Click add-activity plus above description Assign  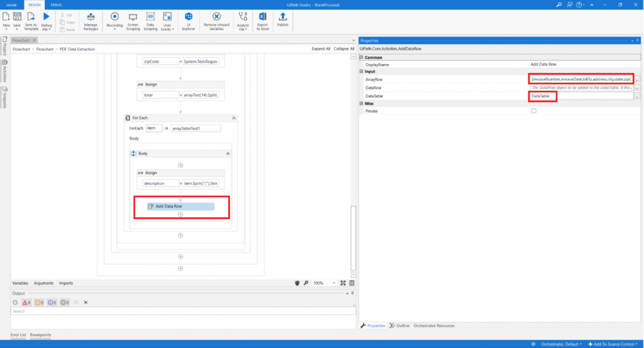tap(180, 165)
